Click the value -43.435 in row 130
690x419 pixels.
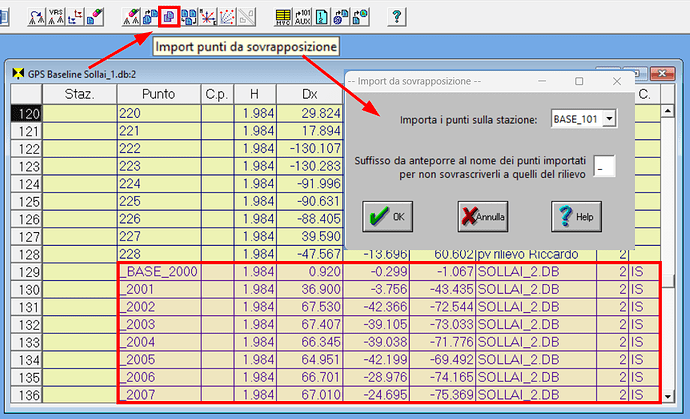point(443,290)
